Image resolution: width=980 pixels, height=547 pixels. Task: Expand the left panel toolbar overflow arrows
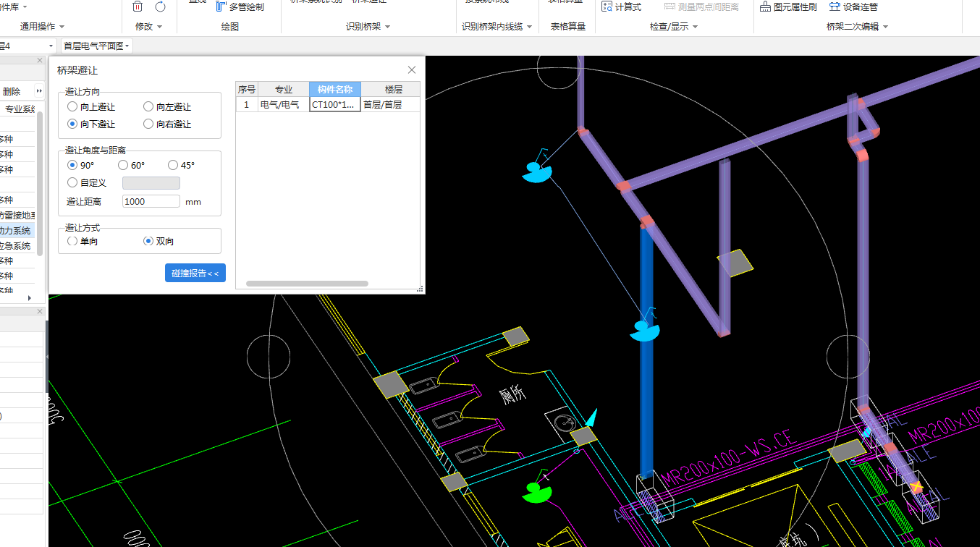click(x=38, y=91)
